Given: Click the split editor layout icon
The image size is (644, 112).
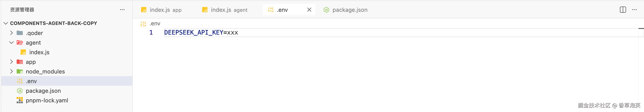Looking at the screenshot, I should pos(623,10).
